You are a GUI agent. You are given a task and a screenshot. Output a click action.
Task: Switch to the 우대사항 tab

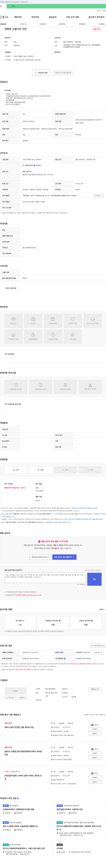point(43,24)
